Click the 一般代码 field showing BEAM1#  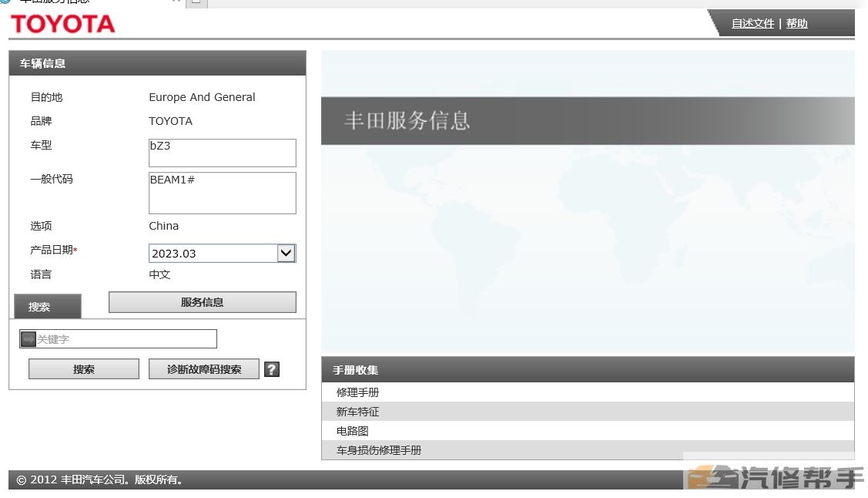(222, 193)
